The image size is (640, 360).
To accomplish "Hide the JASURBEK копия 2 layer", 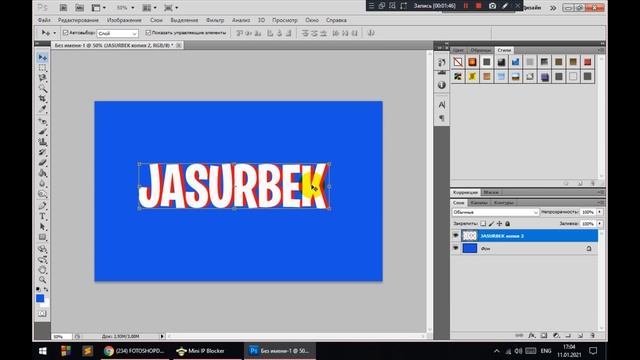I will pos(456,236).
